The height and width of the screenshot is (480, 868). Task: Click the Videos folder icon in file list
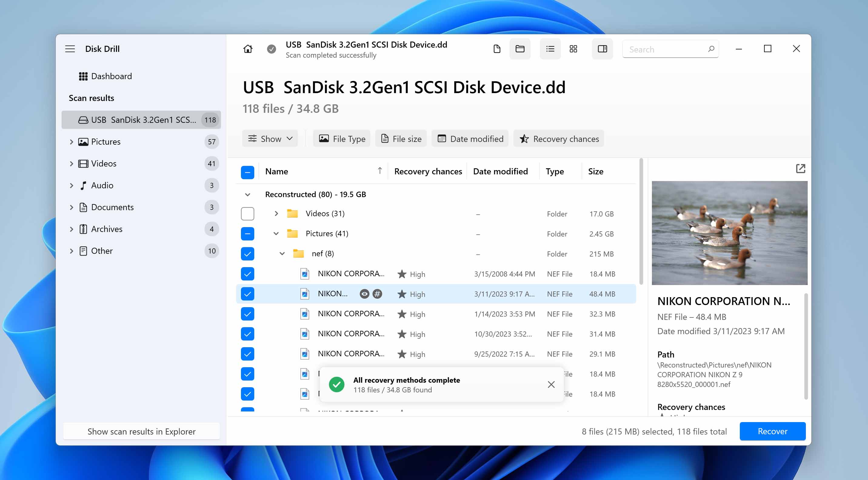(x=292, y=213)
